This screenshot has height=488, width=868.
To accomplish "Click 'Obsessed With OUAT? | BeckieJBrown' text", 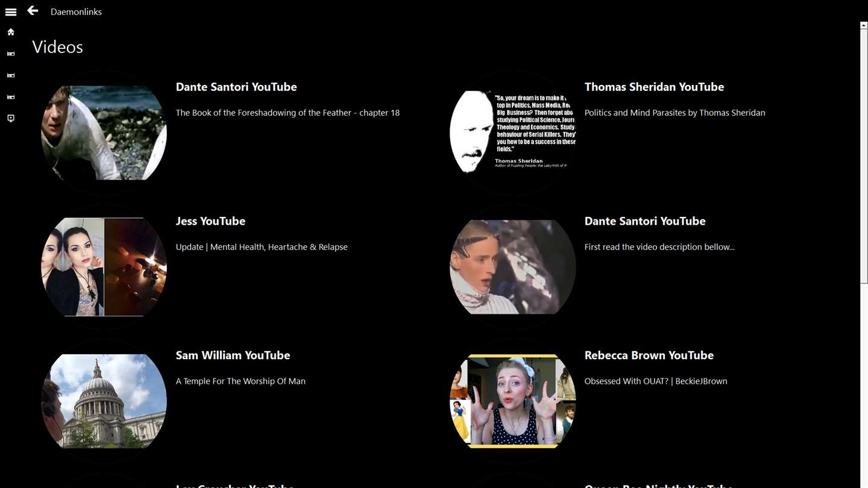I will coord(656,381).
